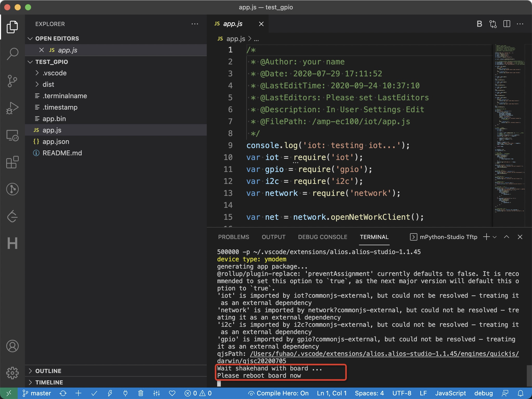
Task: Toggle Compile Hero: On status item
Action: (278, 393)
